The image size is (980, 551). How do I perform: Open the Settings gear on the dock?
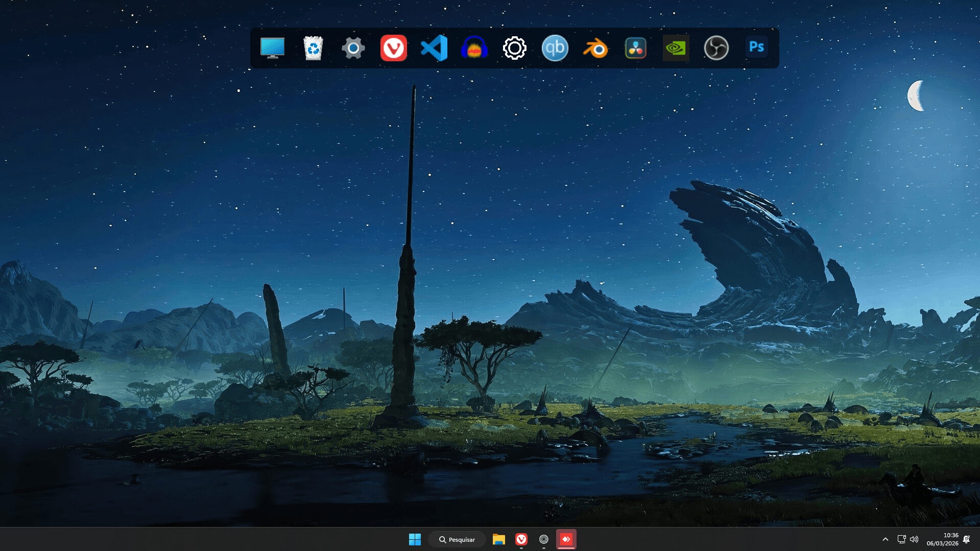[x=514, y=48]
